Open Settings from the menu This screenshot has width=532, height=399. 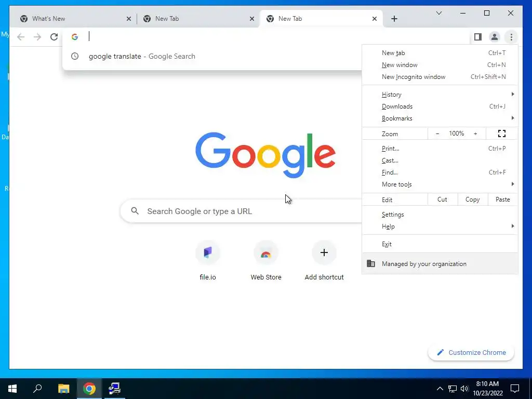pyautogui.click(x=440, y=215)
